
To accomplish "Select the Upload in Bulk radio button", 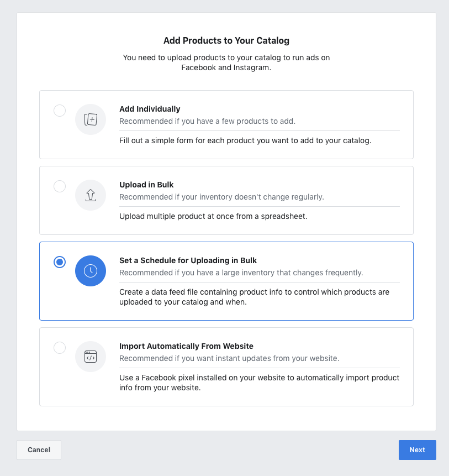I will pos(60,186).
